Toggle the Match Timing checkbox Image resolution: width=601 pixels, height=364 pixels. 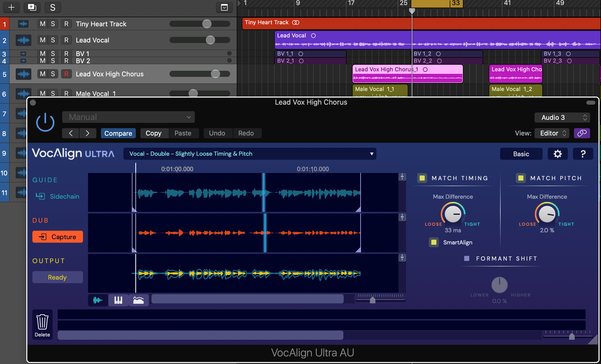point(422,178)
